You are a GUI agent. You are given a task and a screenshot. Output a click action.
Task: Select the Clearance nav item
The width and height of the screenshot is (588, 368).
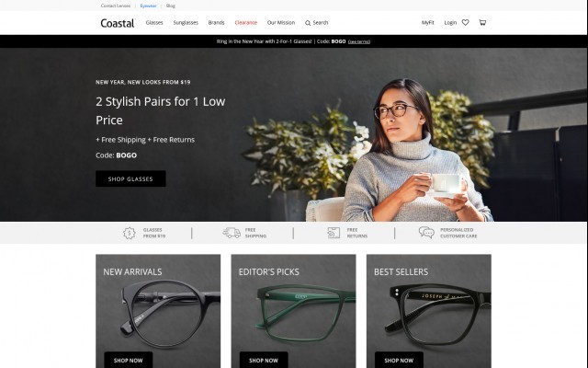click(246, 22)
